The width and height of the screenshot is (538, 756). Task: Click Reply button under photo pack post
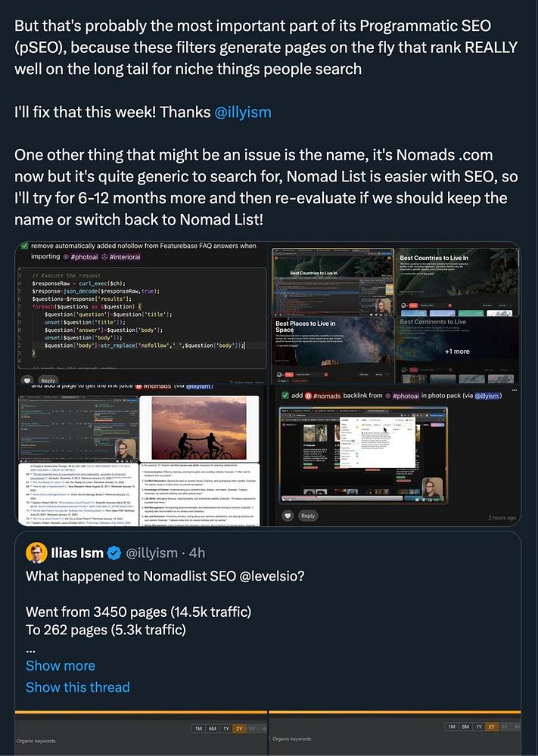[308, 516]
